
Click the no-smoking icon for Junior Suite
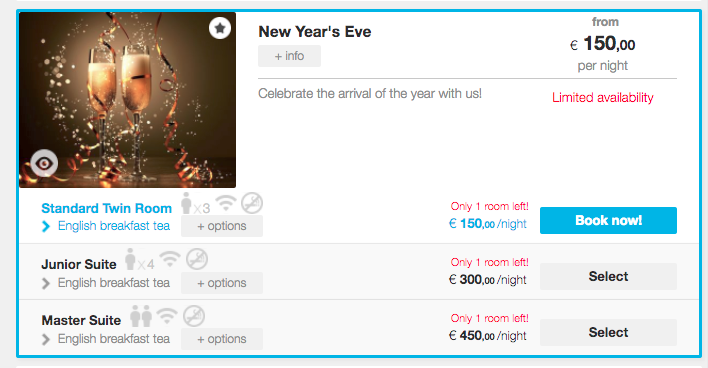[x=197, y=259]
